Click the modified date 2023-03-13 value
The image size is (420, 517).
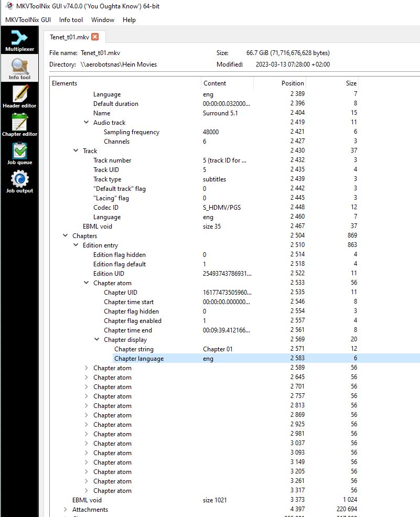[x=293, y=64]
